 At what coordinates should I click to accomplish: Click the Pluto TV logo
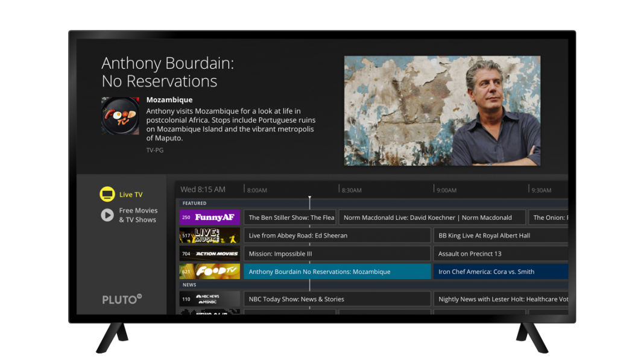coord(122,299)
